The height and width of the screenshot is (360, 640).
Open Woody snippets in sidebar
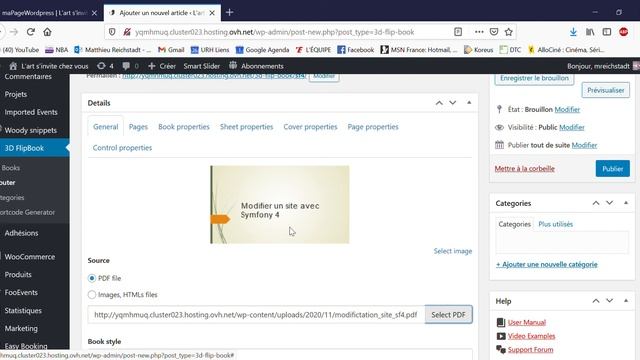[31, 130]
